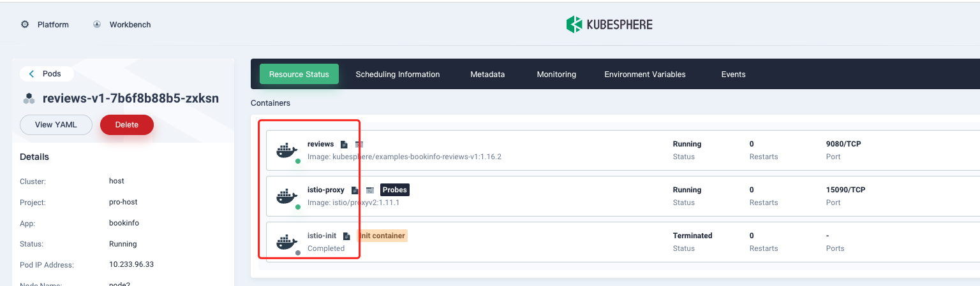Image resolution: width=980 pixels, height=286 pixels.
Task: Click the Init container badge
Action: 382,236
